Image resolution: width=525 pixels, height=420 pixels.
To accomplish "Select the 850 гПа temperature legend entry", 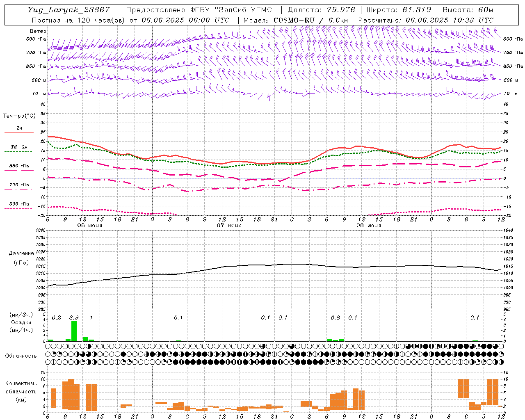I will (19, 168).
